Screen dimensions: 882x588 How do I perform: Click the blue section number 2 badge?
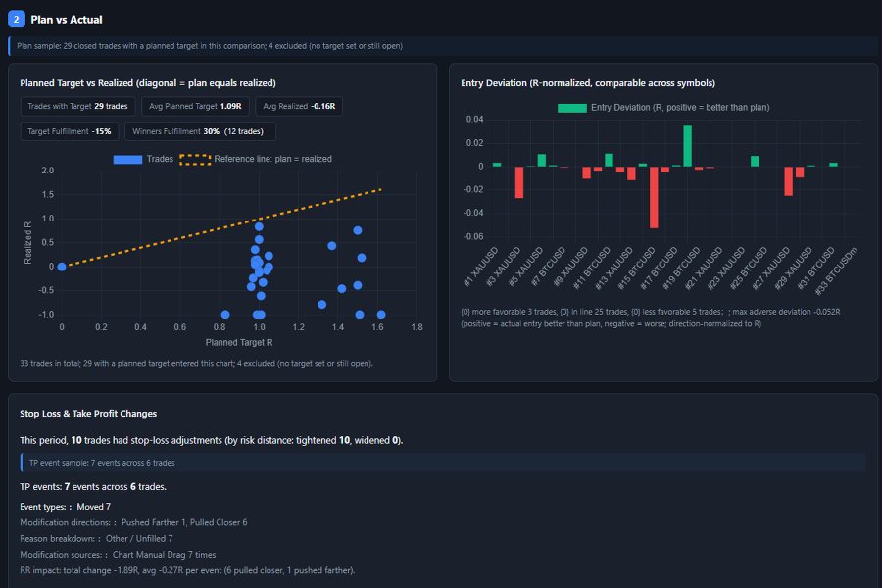17,20
